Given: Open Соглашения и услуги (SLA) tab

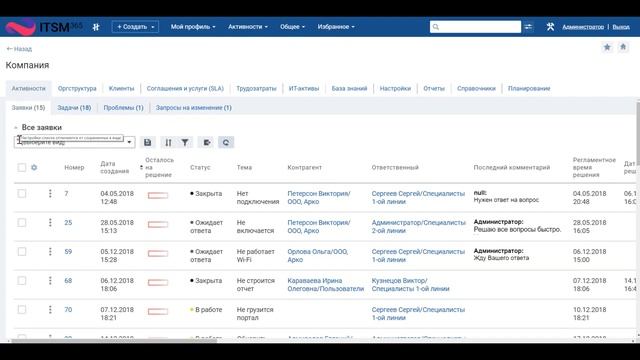Looking at the screenshot, I should pos(185,89).
